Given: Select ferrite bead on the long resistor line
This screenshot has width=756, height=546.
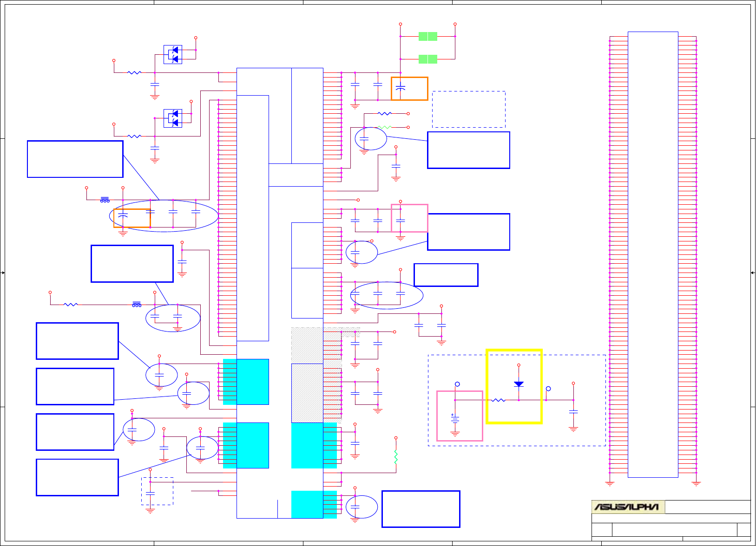Looking at the screenshot, I should point(137,304).
